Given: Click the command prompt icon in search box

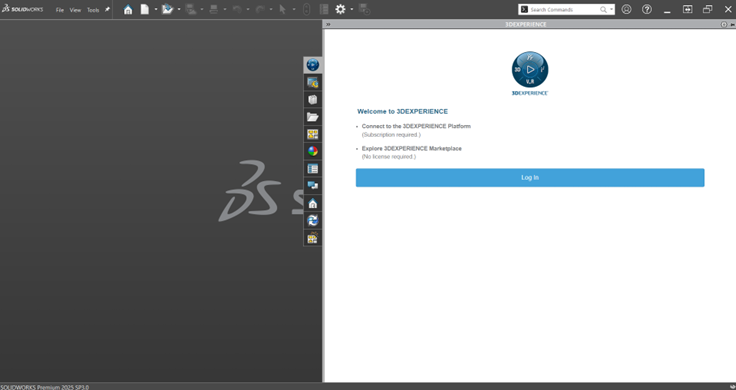Looking at the screenshot, I should tap(524, 9).
